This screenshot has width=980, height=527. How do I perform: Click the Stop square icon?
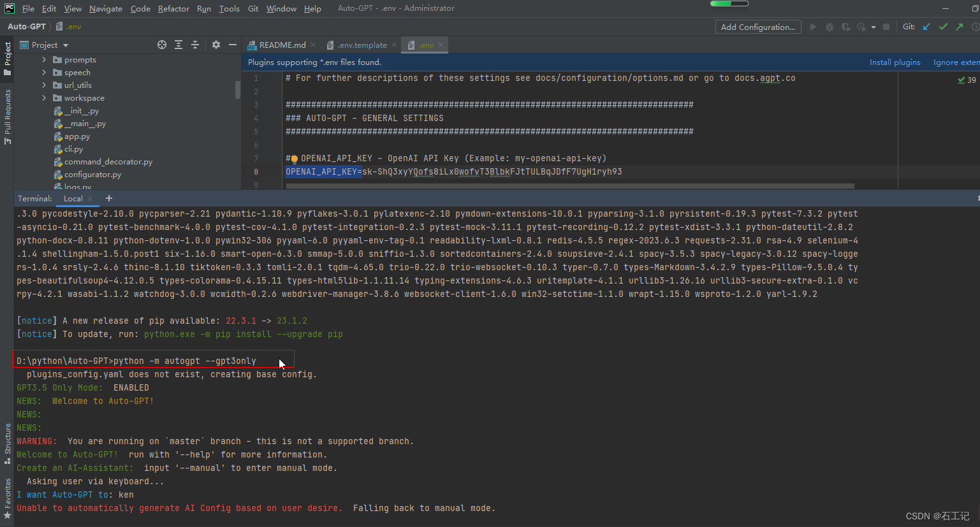[x=886, y=27]
